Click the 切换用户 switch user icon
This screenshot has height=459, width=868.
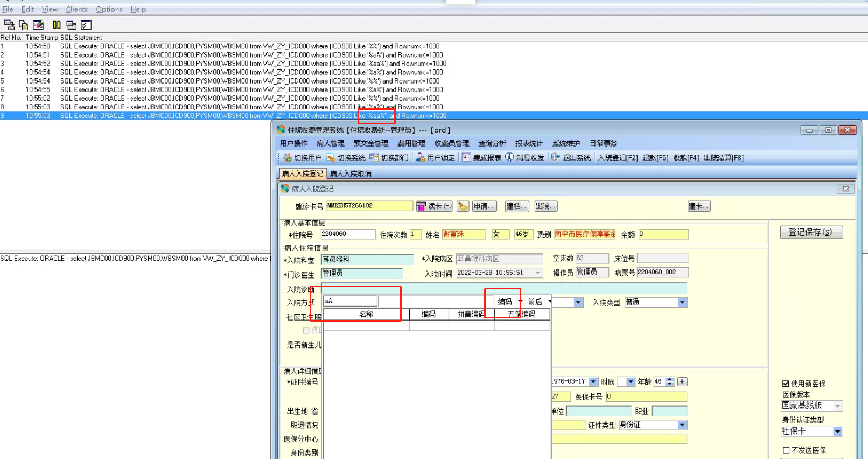[288, 157]
